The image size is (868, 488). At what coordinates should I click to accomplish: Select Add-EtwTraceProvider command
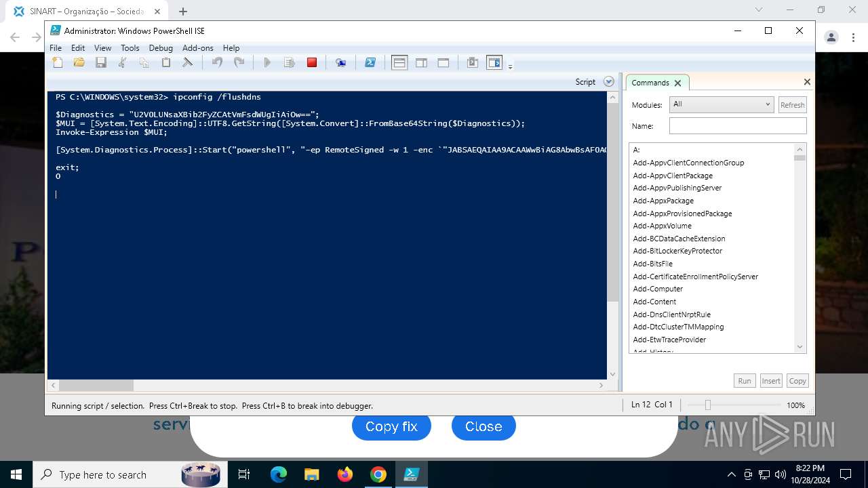click(669, 340)
